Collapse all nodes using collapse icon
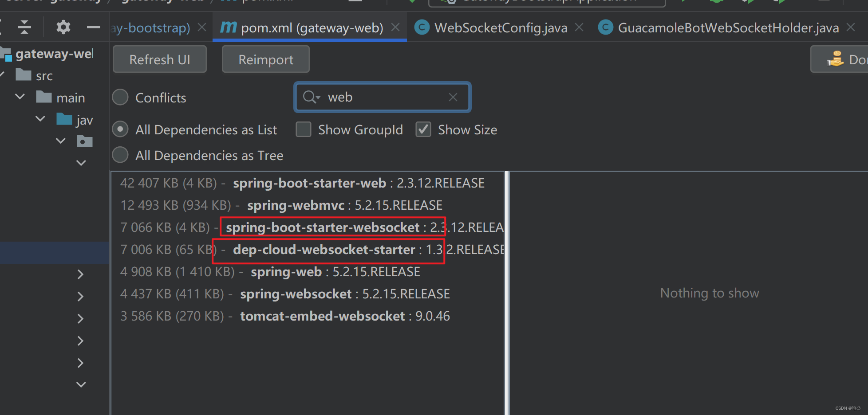The image size is (868, 415). pyautogui.click(x=24, y=27)
